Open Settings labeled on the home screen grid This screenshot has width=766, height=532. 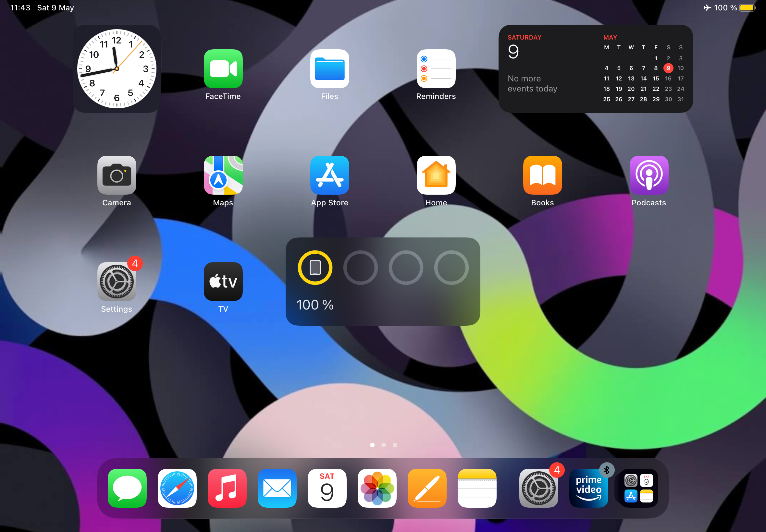[x=117, y=281]
